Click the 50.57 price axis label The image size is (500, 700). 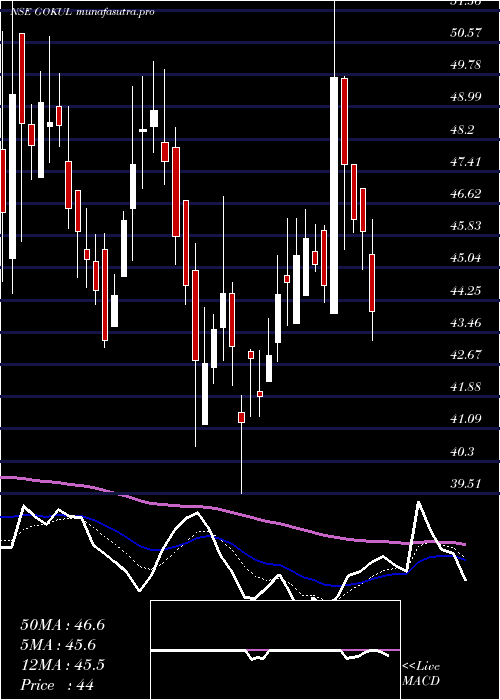(467, 33)
